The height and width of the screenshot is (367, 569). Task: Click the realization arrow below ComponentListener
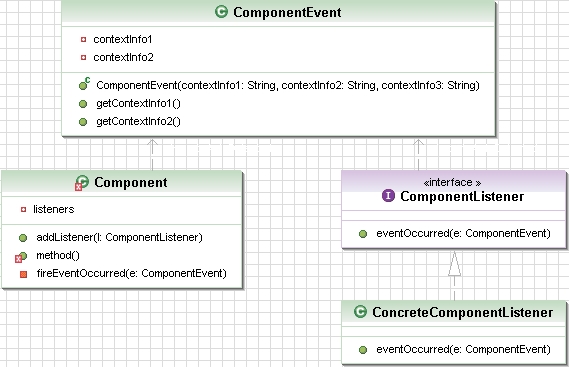[x=454, y=275]
